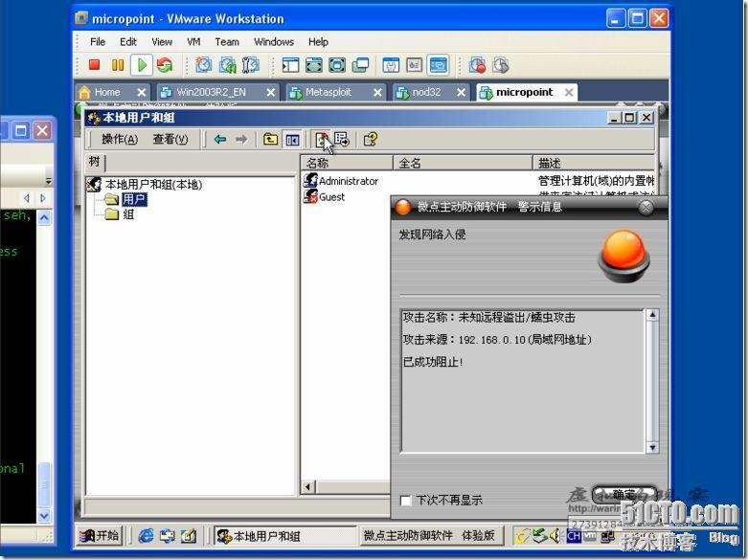Viewport: 748px width, 560px height.
Task: Click the 开始 Start button
Action: [x=100, y=536]
